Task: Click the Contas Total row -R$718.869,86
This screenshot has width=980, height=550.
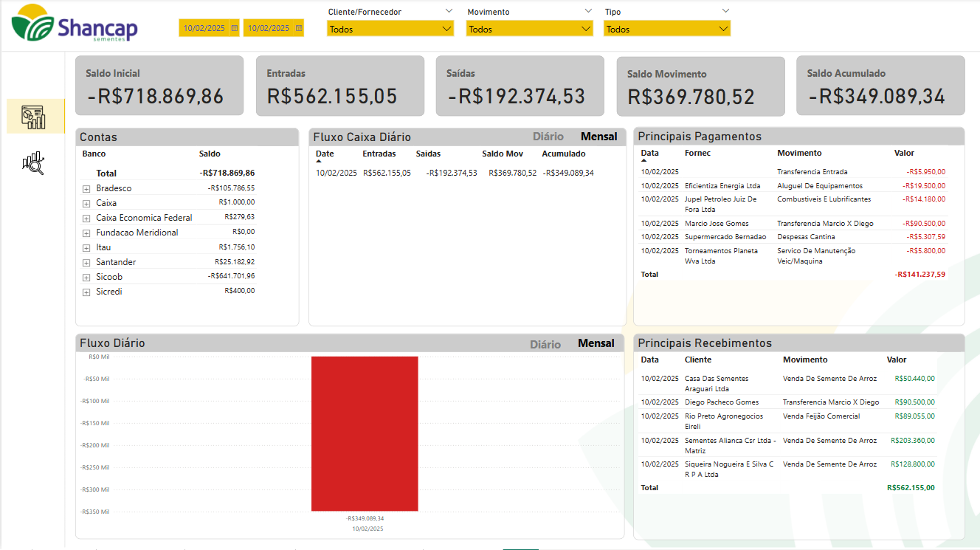Action: 168,173
